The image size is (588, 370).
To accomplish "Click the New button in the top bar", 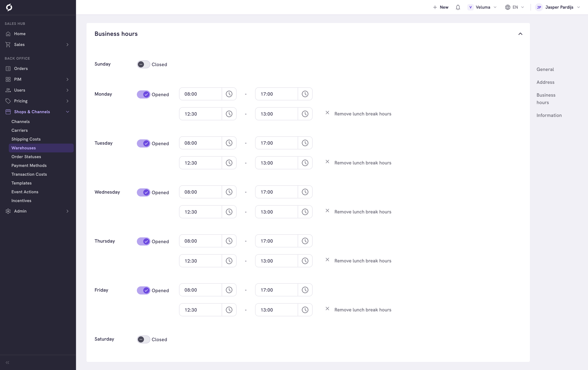I will [x=441, y=7].
